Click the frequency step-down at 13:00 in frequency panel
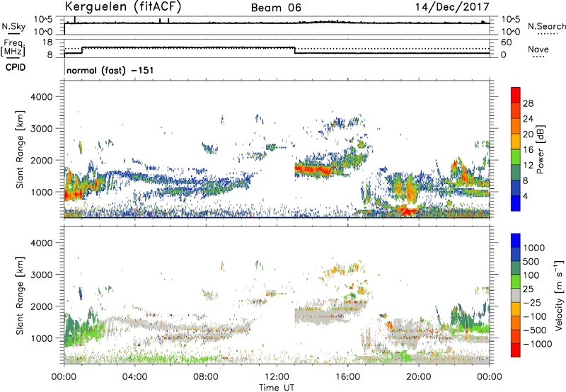The image size is (566, 392). (295, 50)
